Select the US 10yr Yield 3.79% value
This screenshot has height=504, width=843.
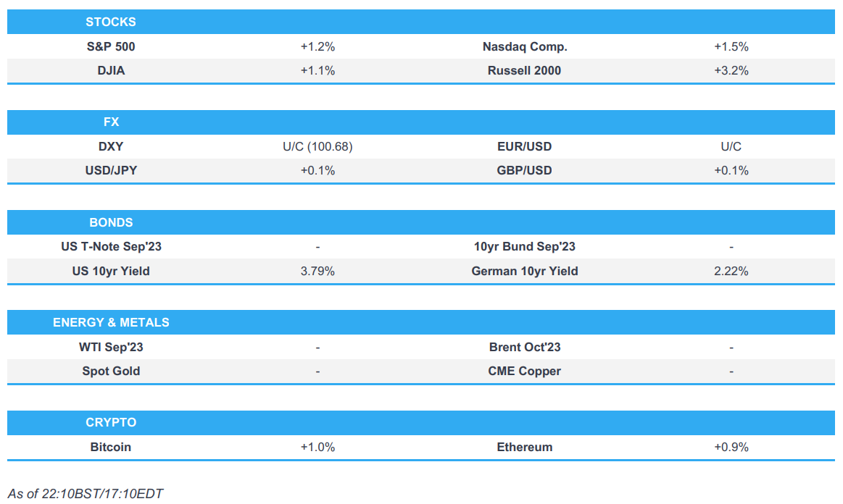pos(317,271)
